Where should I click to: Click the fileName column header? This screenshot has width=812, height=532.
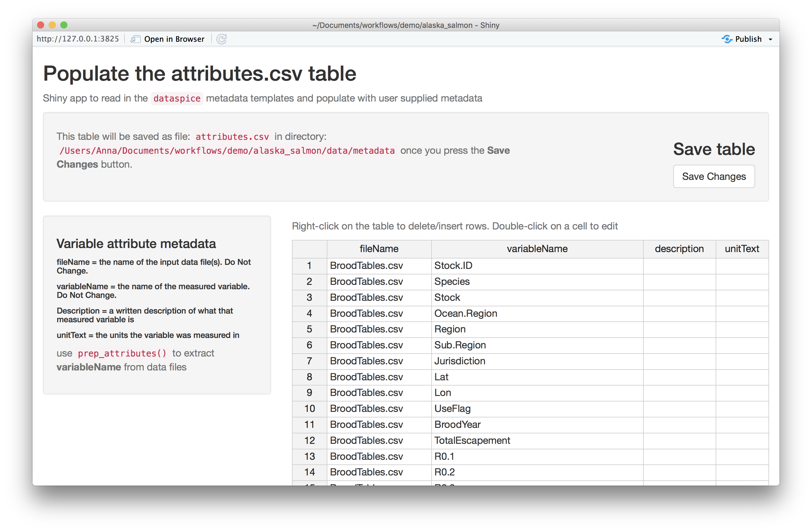[379, 249]
